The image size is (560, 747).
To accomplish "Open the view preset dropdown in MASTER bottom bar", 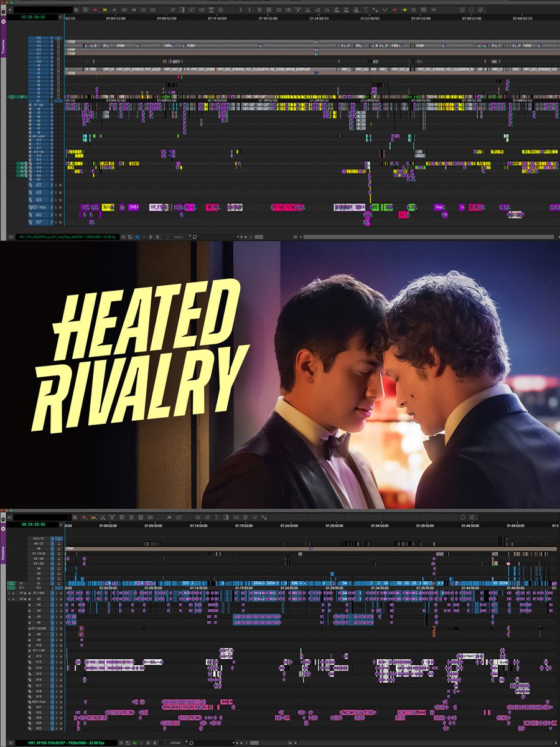I will (182, 237).
